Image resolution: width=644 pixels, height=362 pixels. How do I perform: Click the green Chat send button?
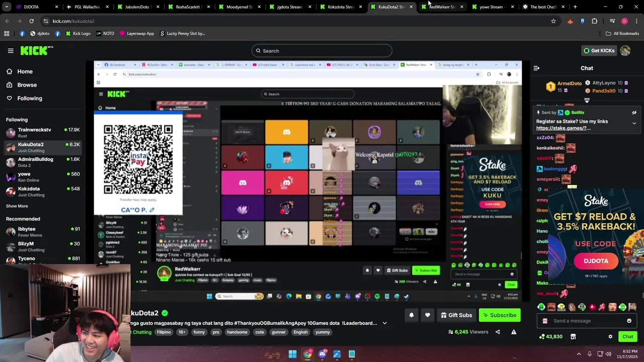pos(628,336)
